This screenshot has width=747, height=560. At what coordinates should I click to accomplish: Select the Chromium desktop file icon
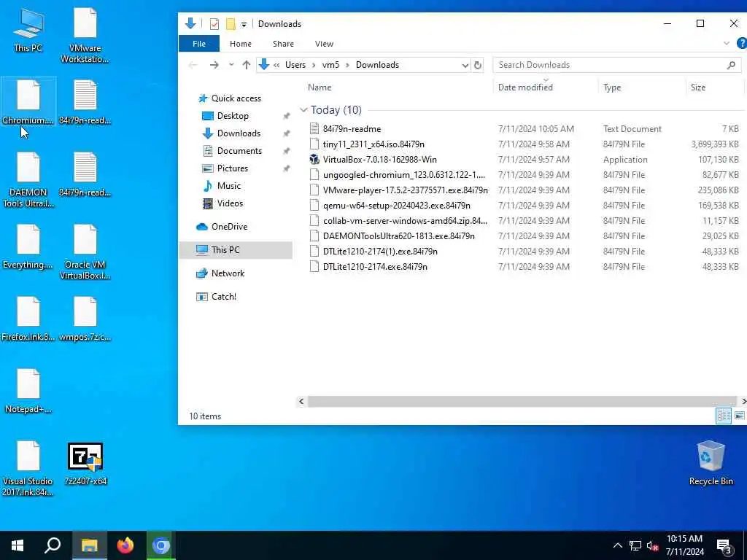pyautogui.click(x=28, y=102)
